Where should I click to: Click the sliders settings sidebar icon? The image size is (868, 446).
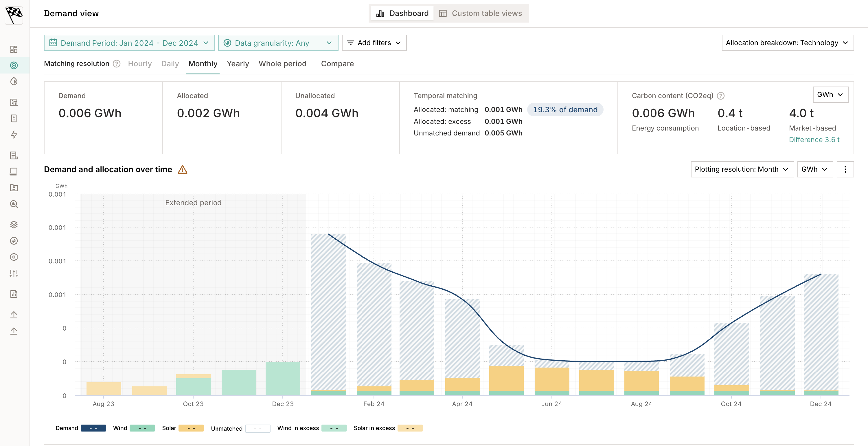(x=14, y=273)
